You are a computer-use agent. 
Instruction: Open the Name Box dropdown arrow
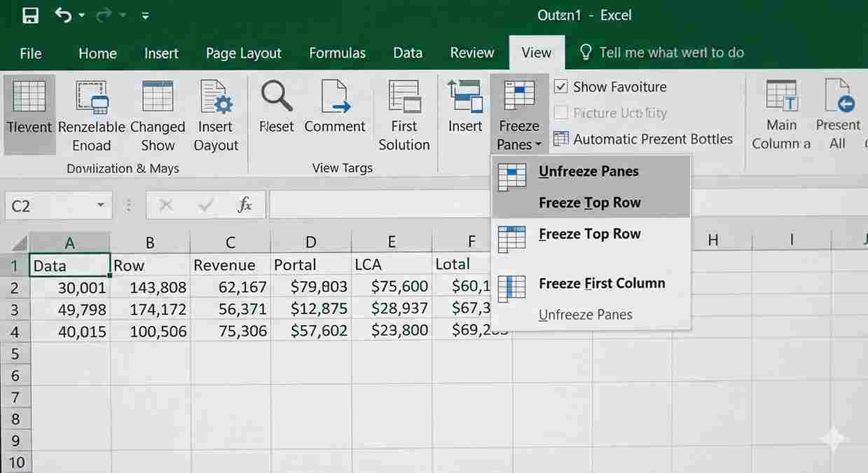pos(101,205)
